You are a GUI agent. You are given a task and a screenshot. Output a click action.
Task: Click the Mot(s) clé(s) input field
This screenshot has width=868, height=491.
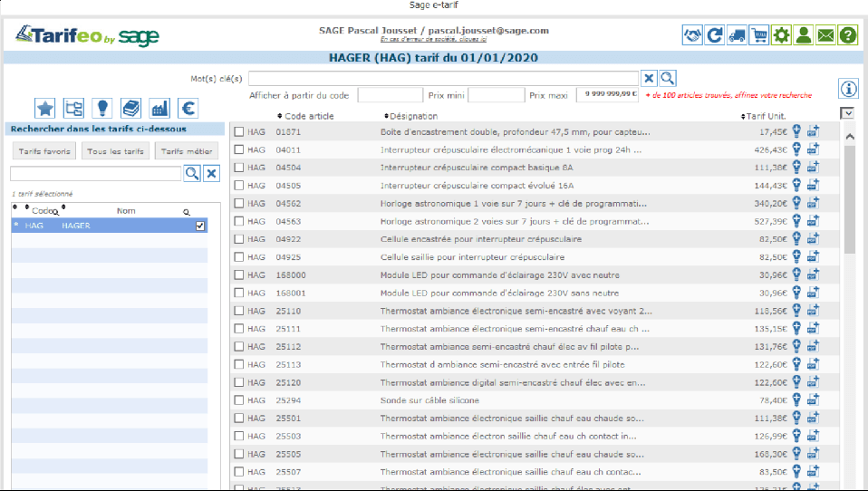pos(443,78)
